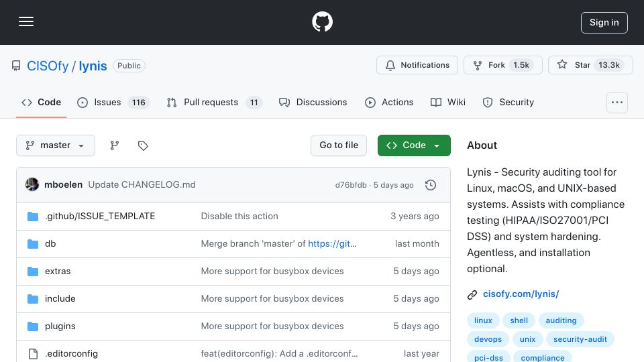The width and height of the screenshot is (644, 362).
Task: Select the auditing topic tag
Action: click(561, 320)
